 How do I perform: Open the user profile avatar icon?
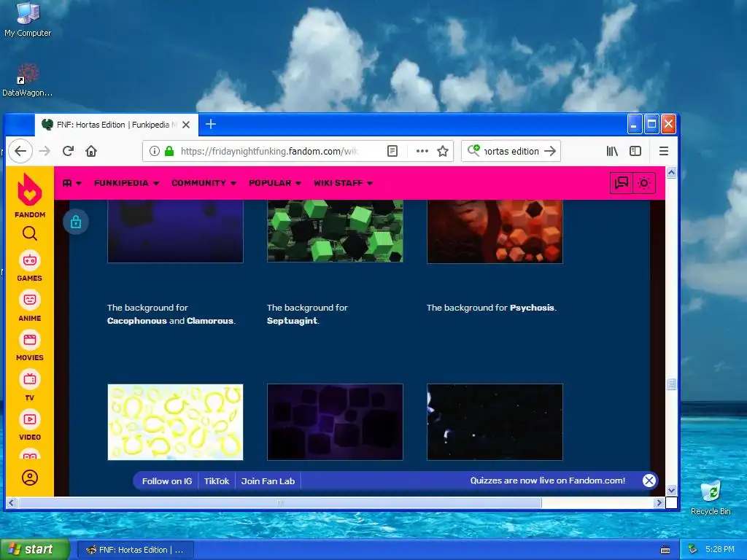(29, 478)
